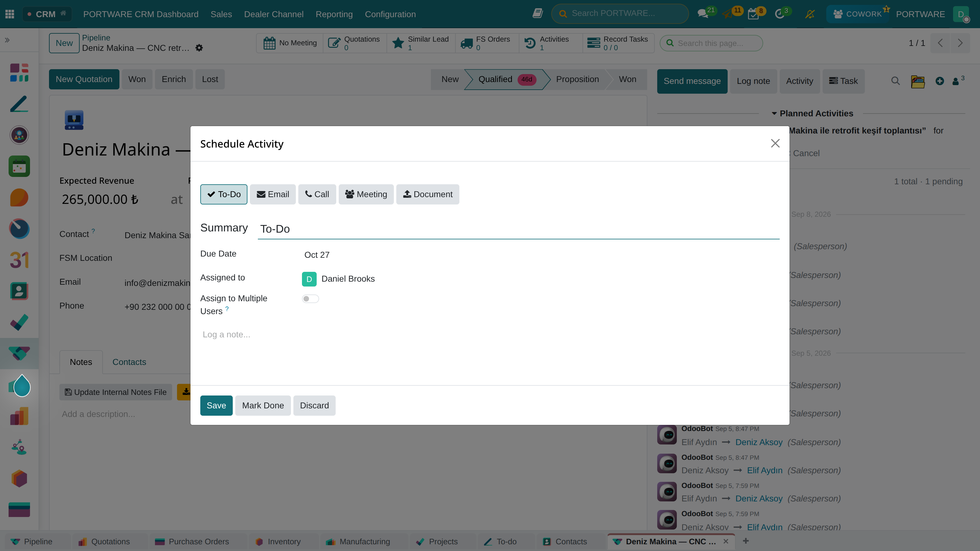Viewport: 980px width, 551px height.
Task: Open the contacts sidebar icon
Action: point(19,291)
